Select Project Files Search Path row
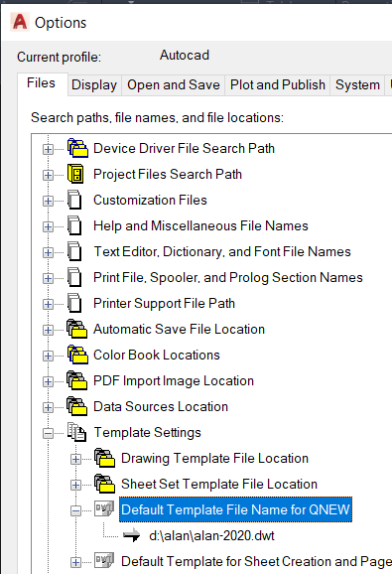Viewport: 392px width, 574px height. pos(168,174)
